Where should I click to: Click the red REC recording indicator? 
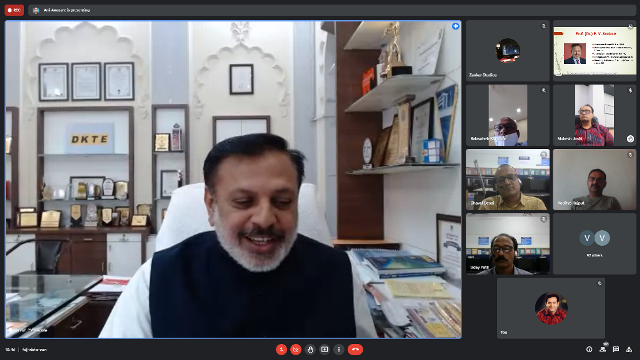[14, 10]
